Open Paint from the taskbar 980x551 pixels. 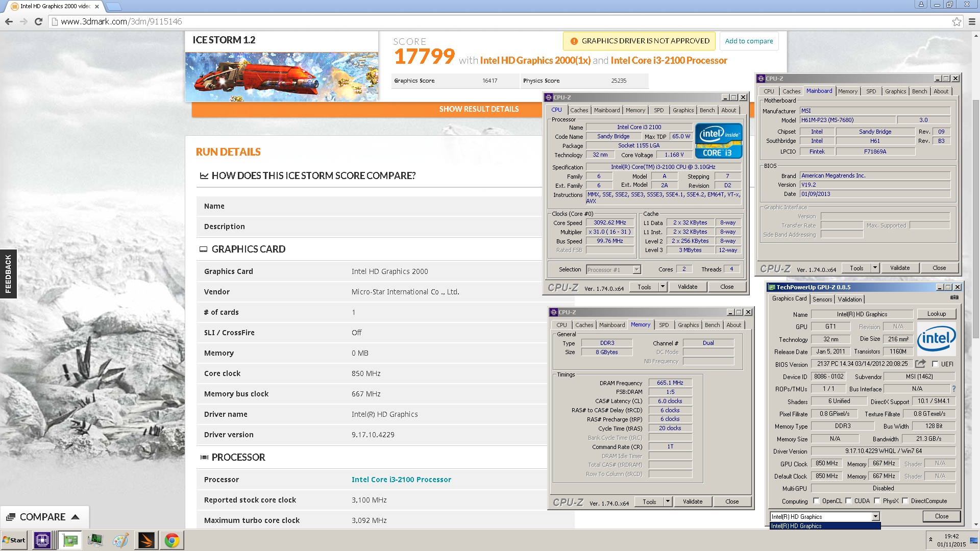(x=120, y=540)
